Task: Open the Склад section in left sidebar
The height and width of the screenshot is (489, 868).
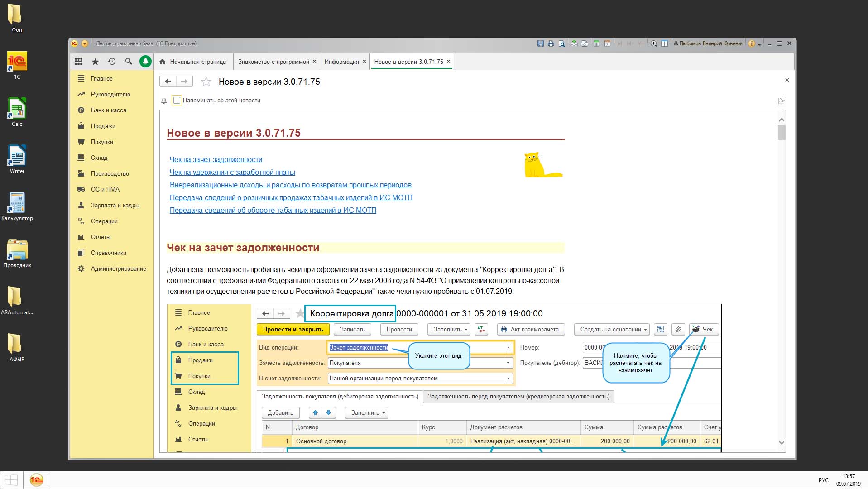Action: [x=112, y=158]
